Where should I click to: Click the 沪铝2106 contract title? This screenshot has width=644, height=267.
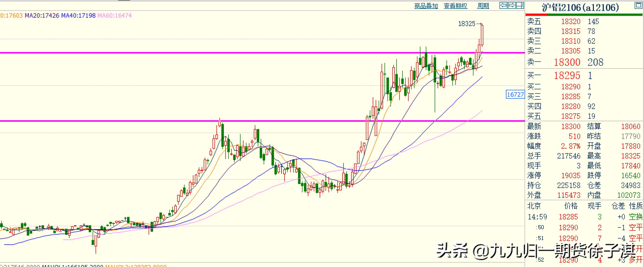click(580, 8)
